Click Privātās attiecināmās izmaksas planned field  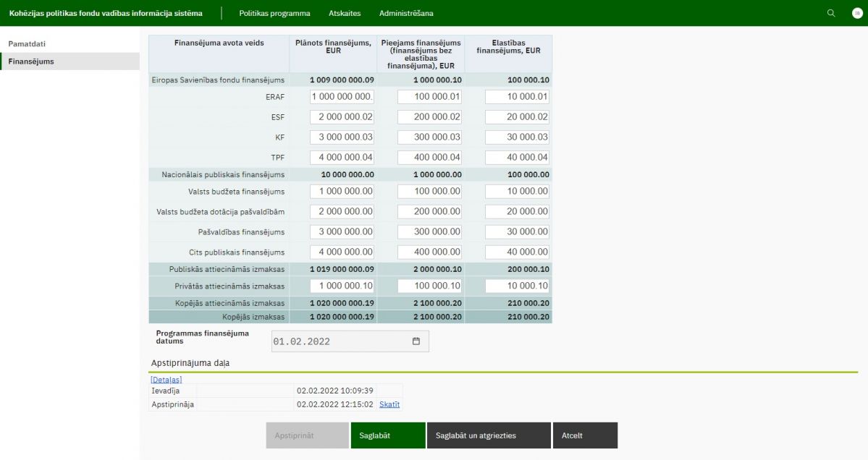coord(342,286)
